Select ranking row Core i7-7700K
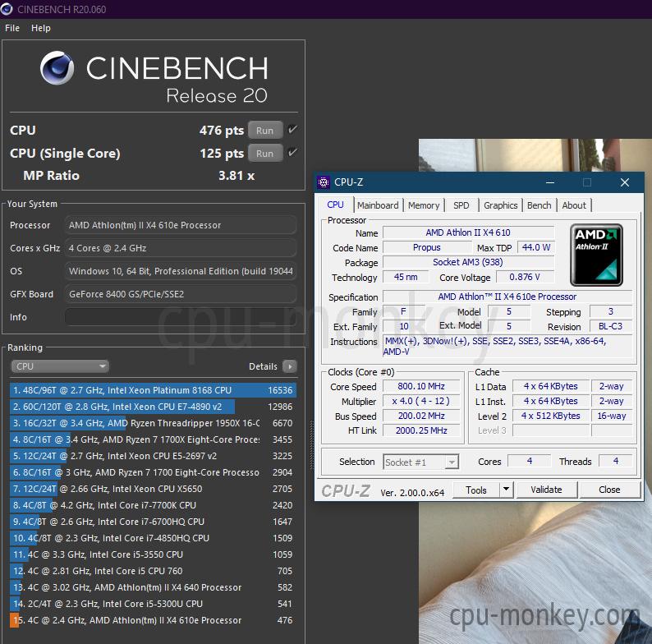This screenshot has height=644, width=652. [153, 505]
